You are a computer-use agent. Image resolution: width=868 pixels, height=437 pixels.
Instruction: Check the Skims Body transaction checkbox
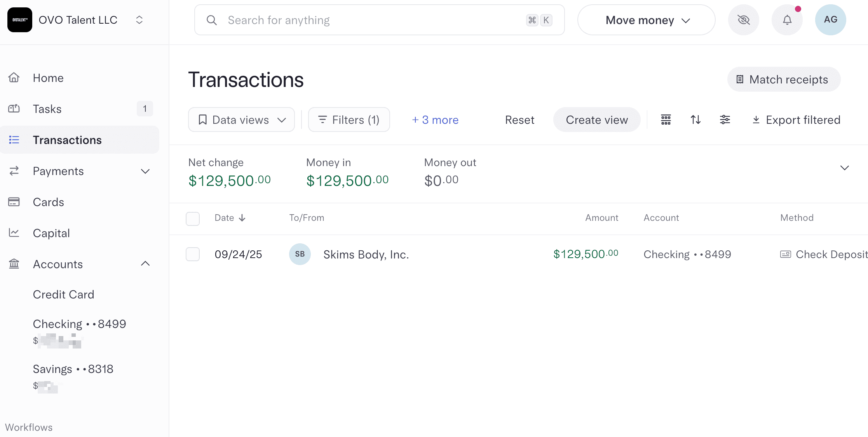tap(193, 254)
